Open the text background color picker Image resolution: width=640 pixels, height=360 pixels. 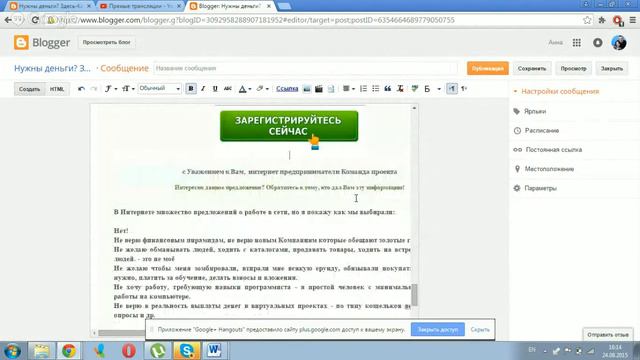click(x=262, y=89)
